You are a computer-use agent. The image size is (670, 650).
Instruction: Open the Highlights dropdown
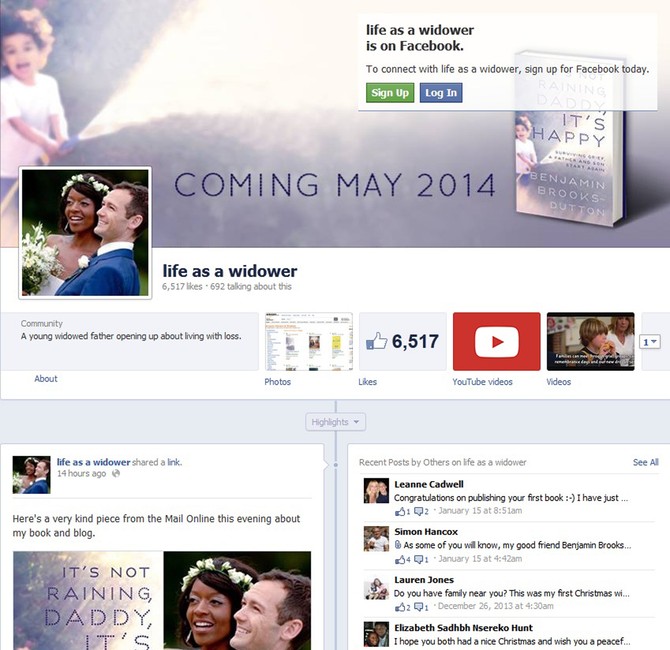coord(335,422)
